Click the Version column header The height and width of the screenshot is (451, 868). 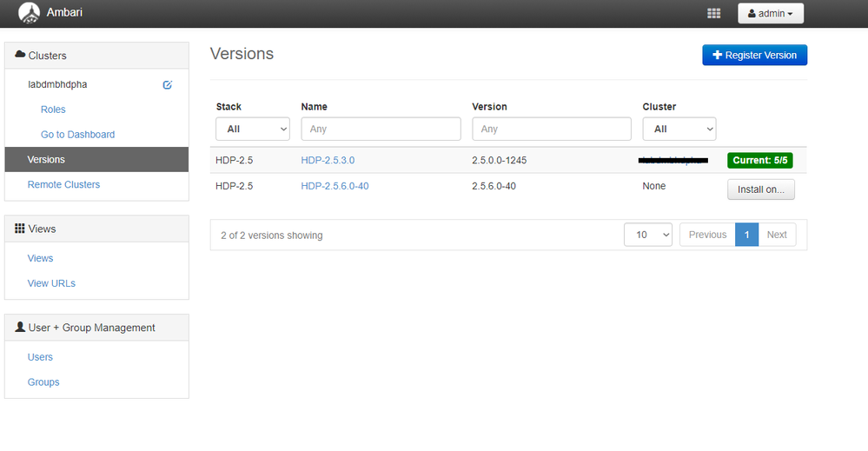(x=489, y=106)
